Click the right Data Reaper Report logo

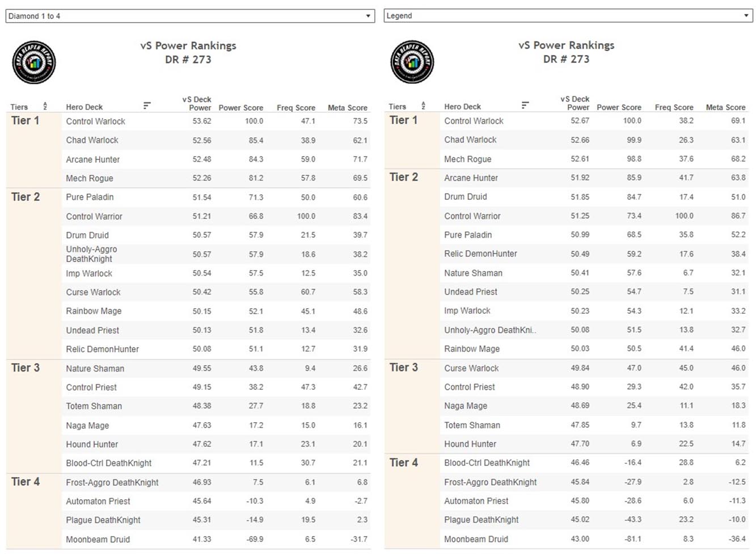point(412,62)
